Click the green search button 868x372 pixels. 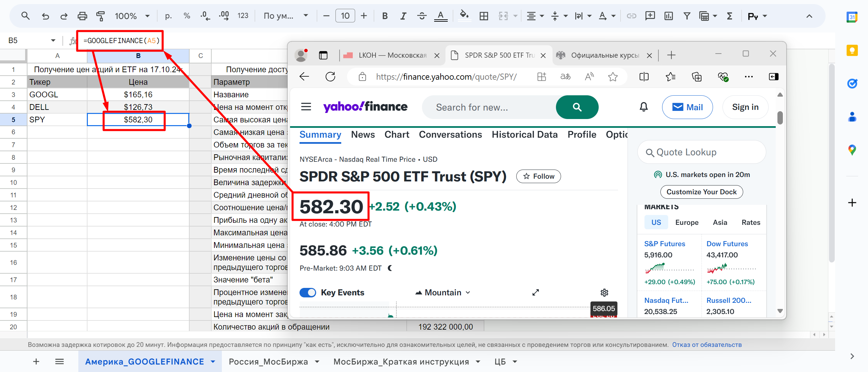[577, 107]
